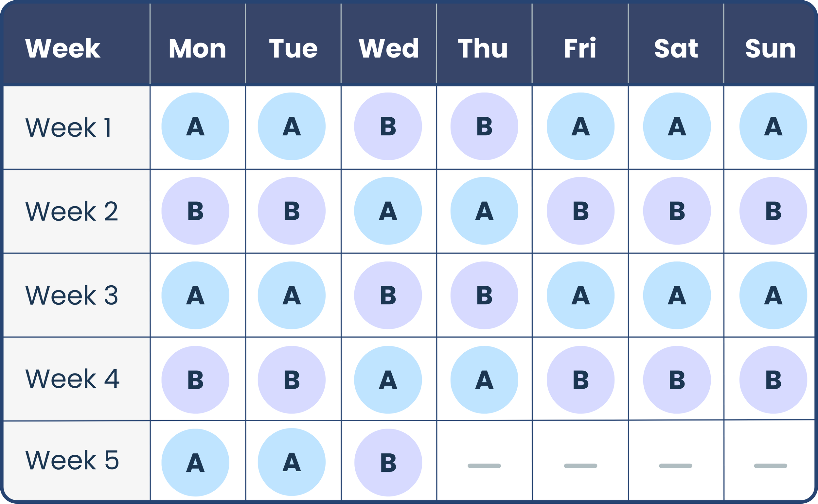Click the empty dash on Week 5 Thursday
This screenshot has height=504, width=818.
point(484,466)
